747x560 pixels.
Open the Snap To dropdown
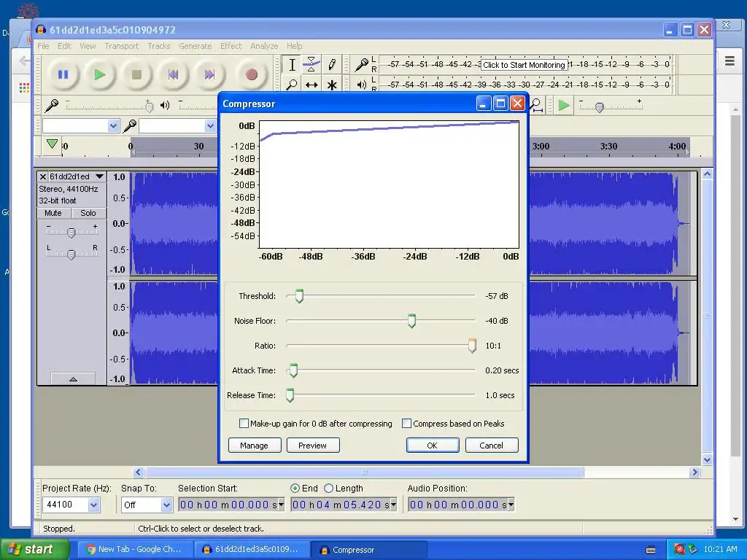[x=166, y=505]
